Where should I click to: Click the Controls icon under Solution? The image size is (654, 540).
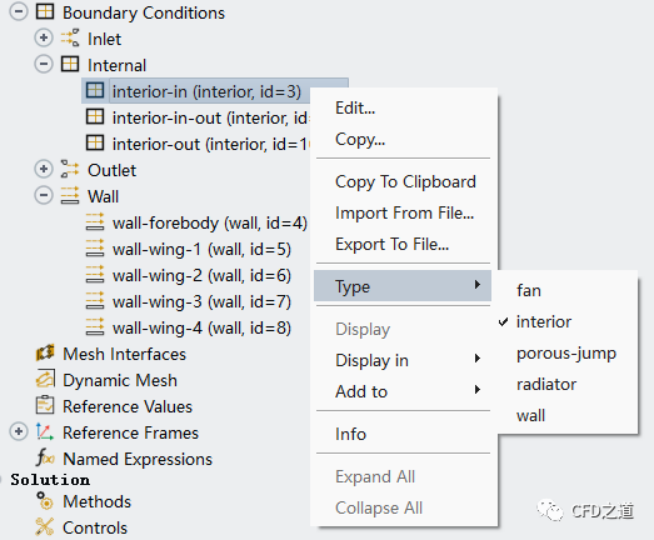[x=45, y=527]
